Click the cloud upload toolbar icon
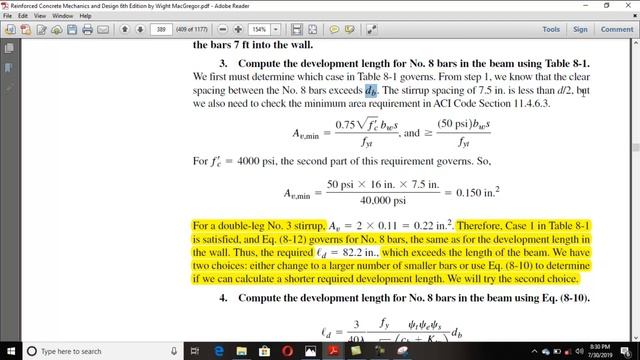 click(57, 29)
